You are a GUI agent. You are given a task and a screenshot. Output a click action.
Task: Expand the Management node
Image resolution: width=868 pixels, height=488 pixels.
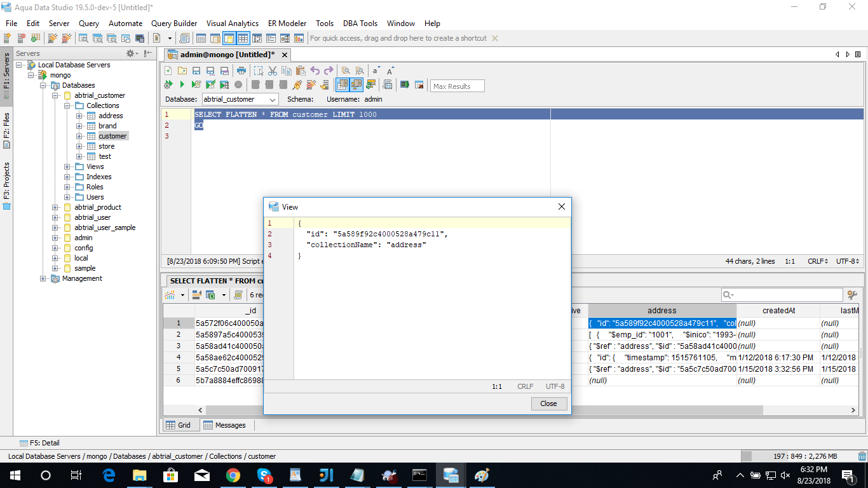click(43, 278)
